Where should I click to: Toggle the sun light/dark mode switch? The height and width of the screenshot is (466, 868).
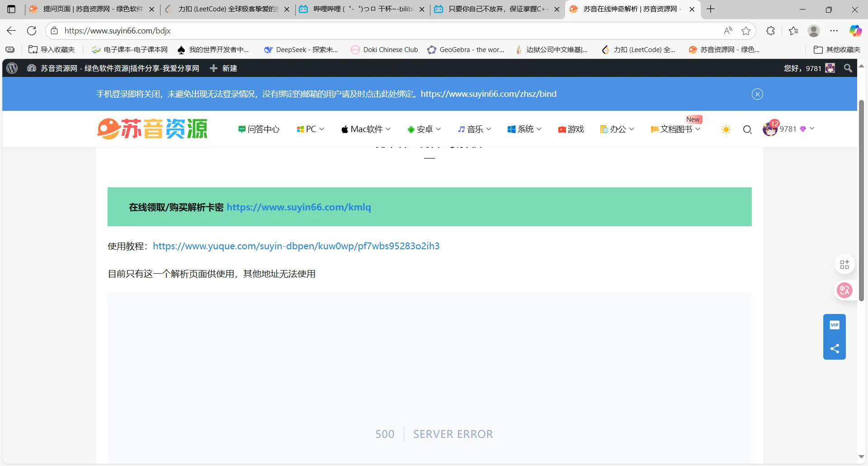[726, 130]
